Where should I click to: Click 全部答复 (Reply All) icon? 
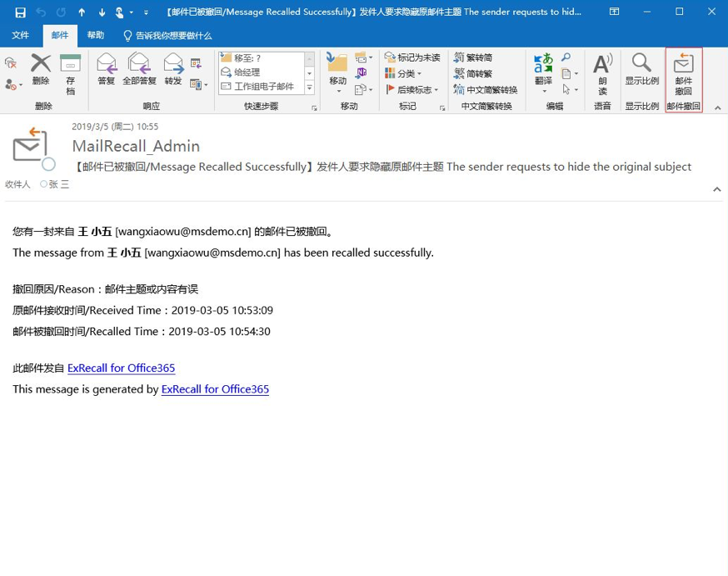[x=139, y=69]
